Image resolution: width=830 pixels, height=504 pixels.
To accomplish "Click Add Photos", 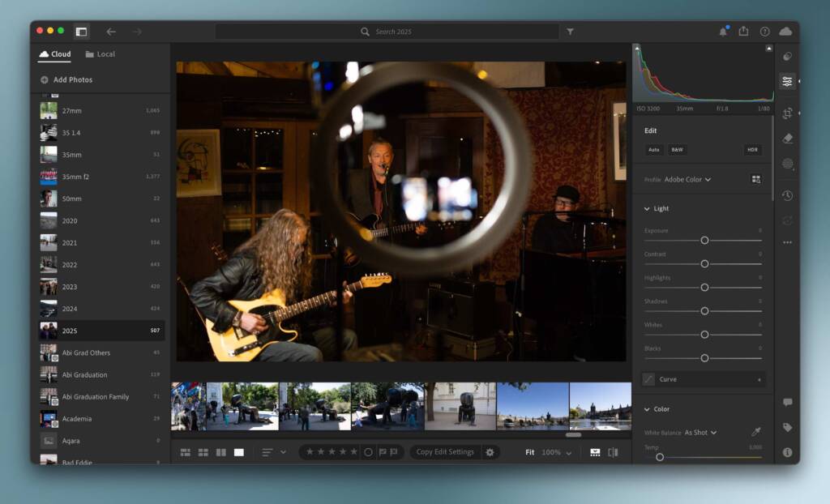I will [66, 80].
